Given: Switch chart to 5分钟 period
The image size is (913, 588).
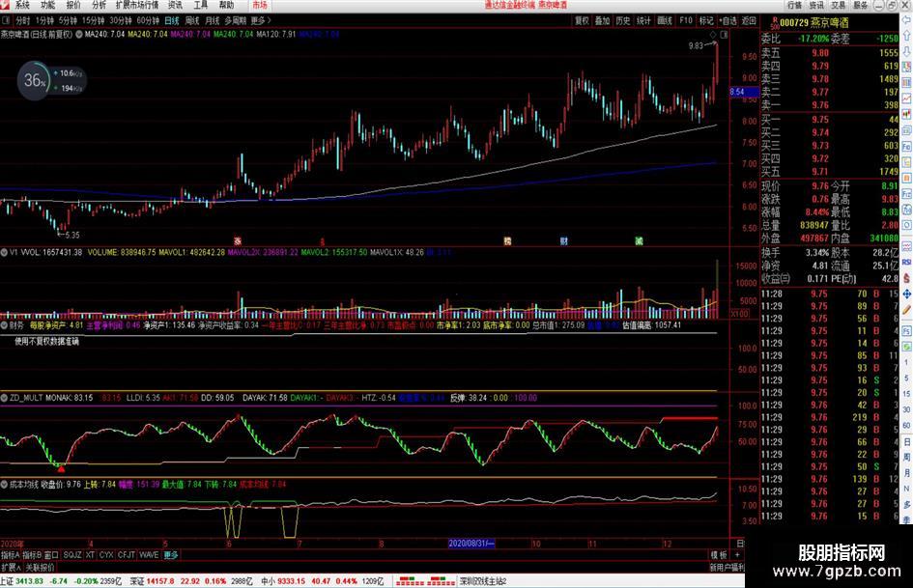Looking at the screenshot, I should coord(68,21).
